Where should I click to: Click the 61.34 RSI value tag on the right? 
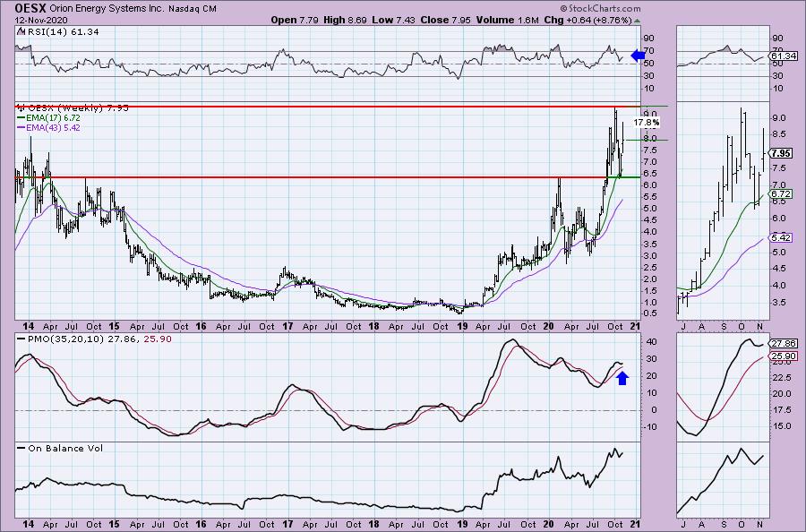tap(784, 56)
